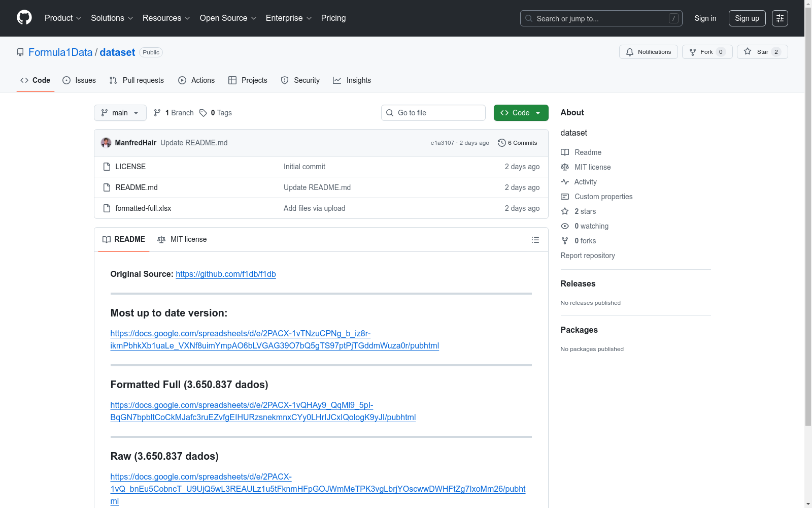
Task: Open the f1db GitHub source link
Action: click(226, 274)
